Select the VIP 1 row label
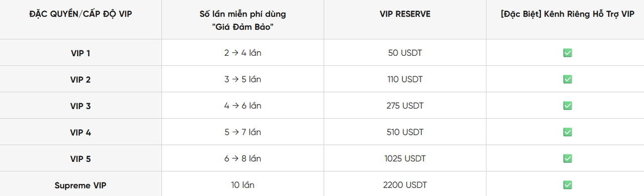Viewport: 644px width, 196px height. 80,53
